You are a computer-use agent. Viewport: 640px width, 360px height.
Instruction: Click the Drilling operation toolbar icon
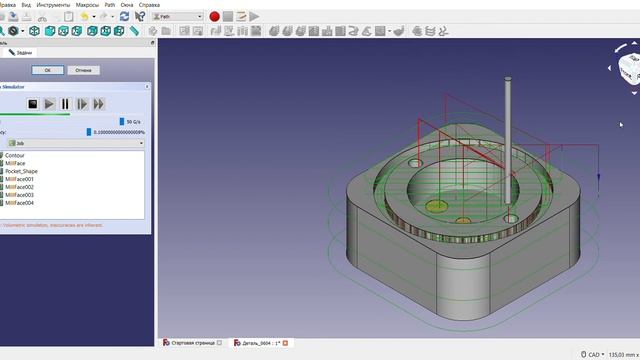point(327,31)
